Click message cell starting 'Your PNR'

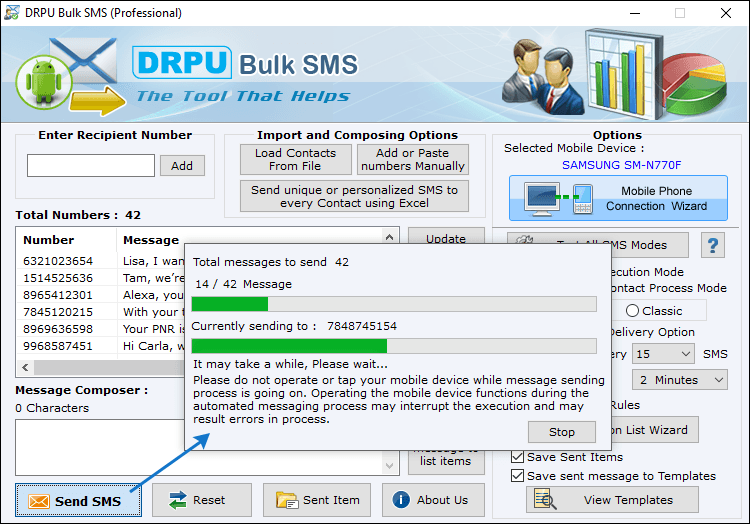point(153,329)
